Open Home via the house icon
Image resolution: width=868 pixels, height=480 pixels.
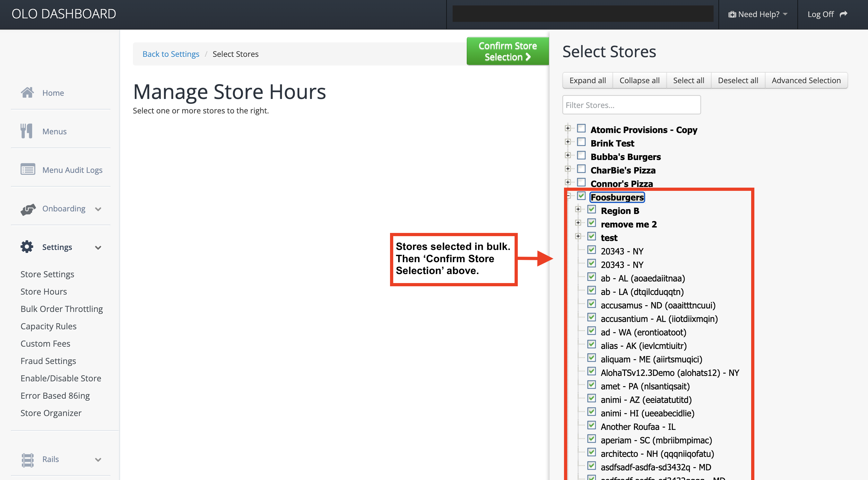(x=27, y=93)
